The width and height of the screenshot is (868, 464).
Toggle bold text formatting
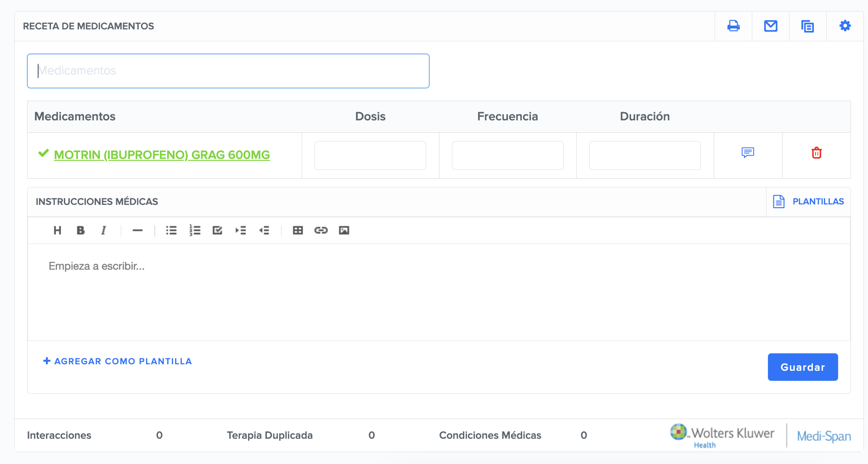tap(81, 230)
